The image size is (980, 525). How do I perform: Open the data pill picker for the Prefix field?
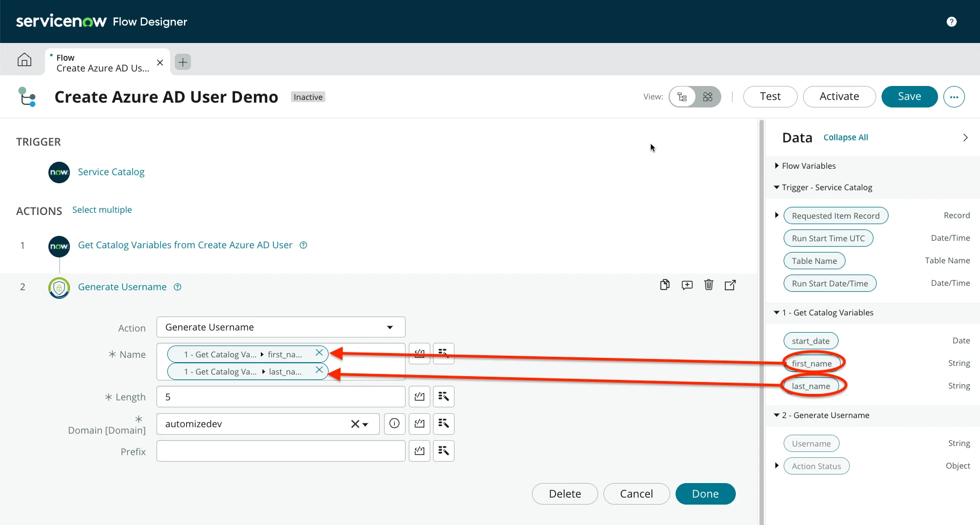443,450
